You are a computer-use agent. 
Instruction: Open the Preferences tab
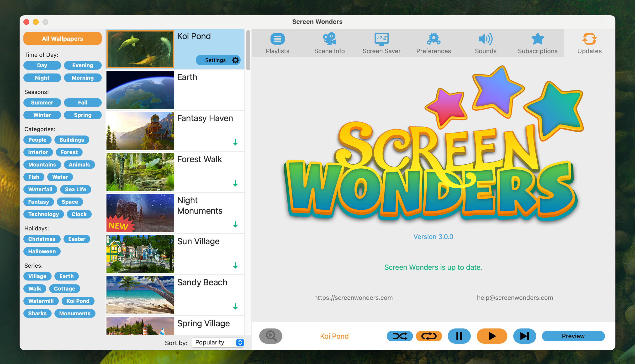click(x=434, y=43)
